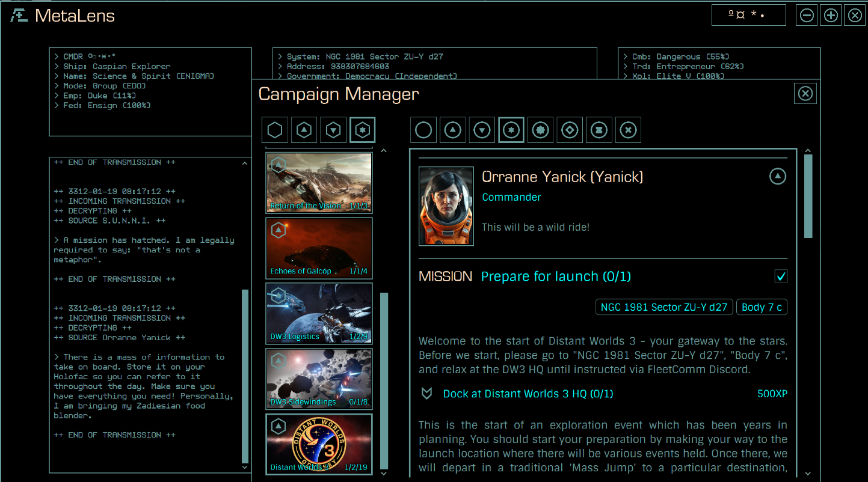Close the Campaign Manager panel
This screenshot has height=482, width=868.
tap(805, 93)
